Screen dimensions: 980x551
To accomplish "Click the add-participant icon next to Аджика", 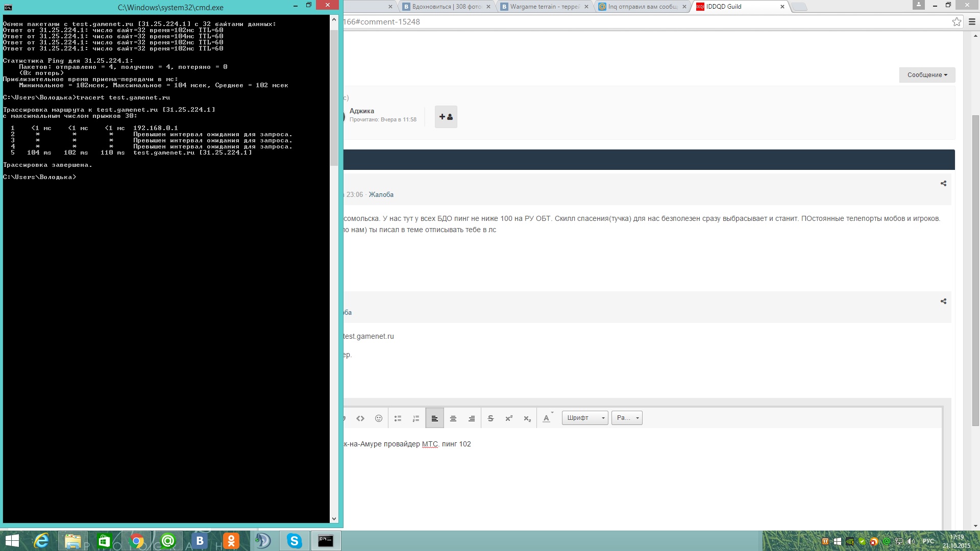I will tap(446, 117).
